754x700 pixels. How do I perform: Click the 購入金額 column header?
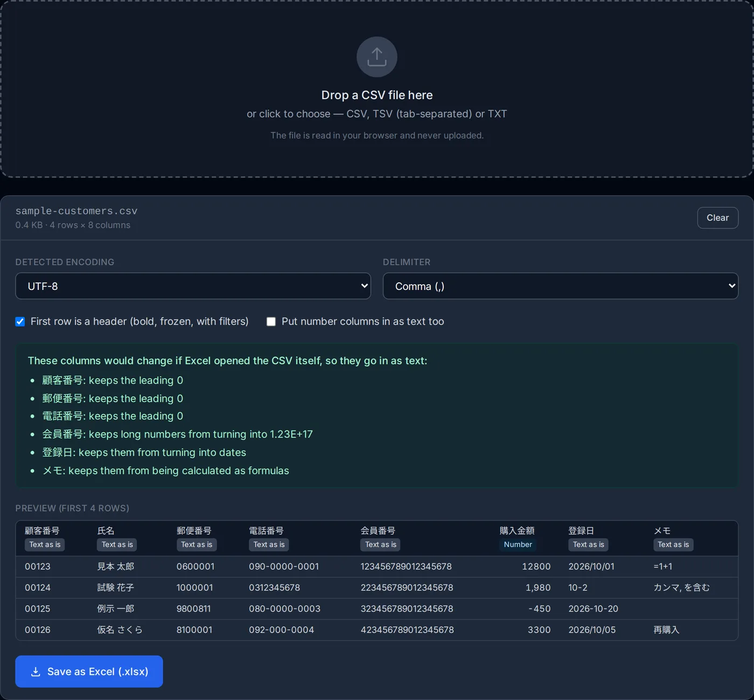pos(517,531)
